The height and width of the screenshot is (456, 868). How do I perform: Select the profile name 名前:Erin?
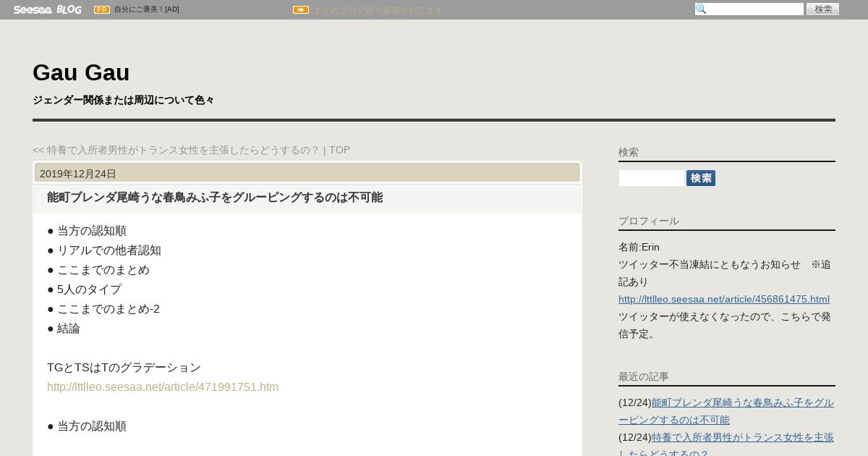[x=639, y=248]
